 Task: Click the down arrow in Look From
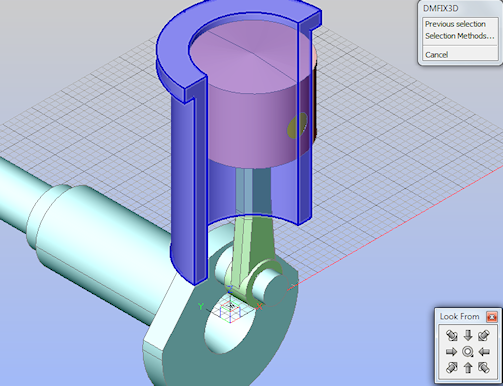468,335
